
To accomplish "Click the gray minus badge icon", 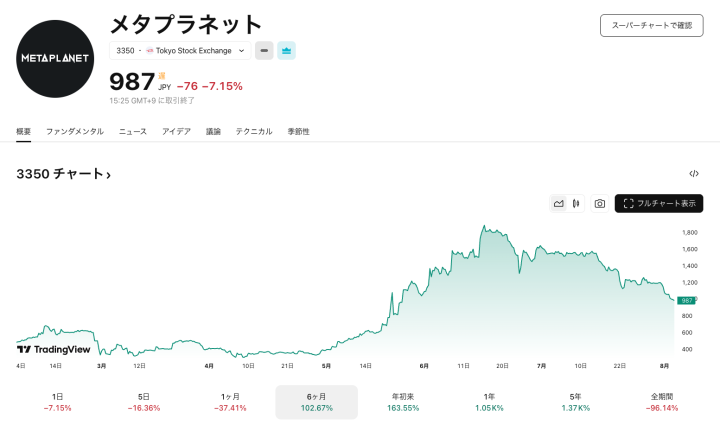I will coord(264,50).
